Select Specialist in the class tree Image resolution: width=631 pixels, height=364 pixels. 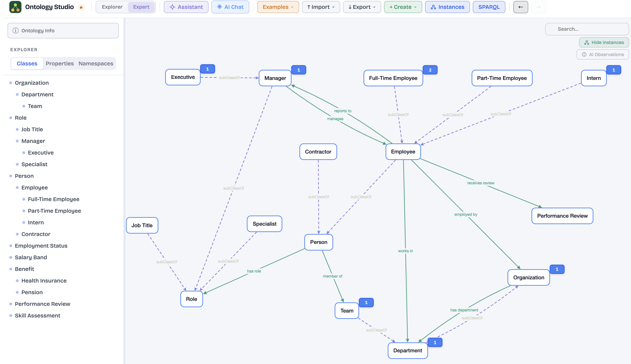click(x=34, y=164)
